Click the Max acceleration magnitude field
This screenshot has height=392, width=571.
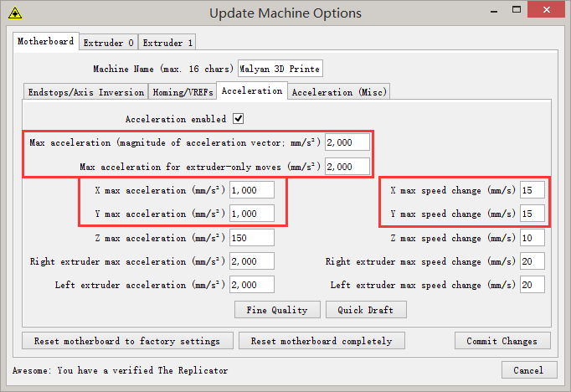click(347, 142)
